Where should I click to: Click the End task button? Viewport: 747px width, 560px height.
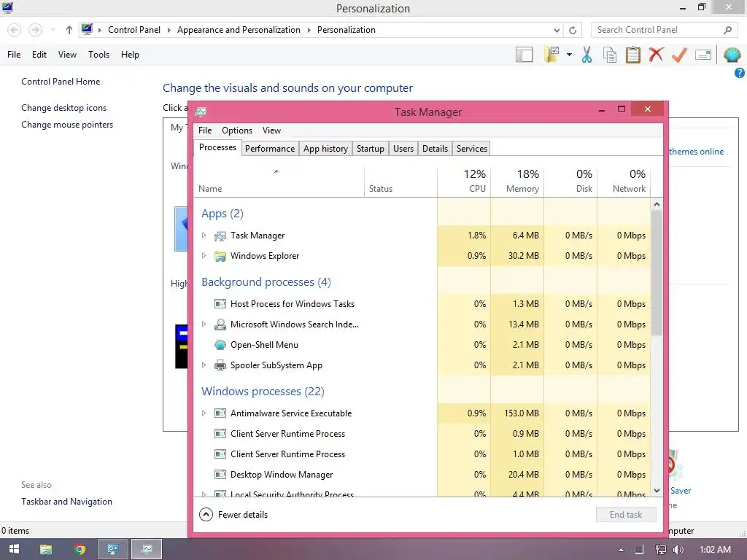626,515
